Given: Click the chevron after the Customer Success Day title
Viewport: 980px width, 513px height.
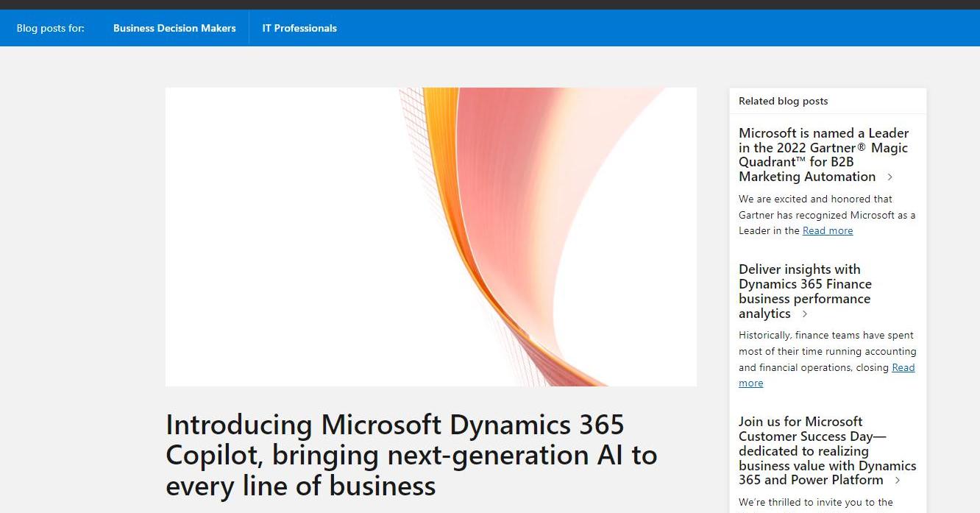Looking at the screenshot, I should pyautogui.click(x=897, y=480).
